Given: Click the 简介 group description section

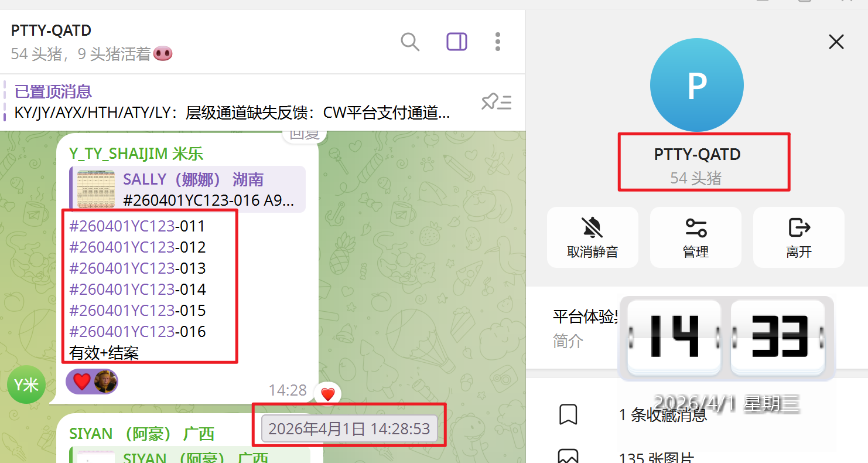Looking at the screenshot, I should tap(568, 341).
